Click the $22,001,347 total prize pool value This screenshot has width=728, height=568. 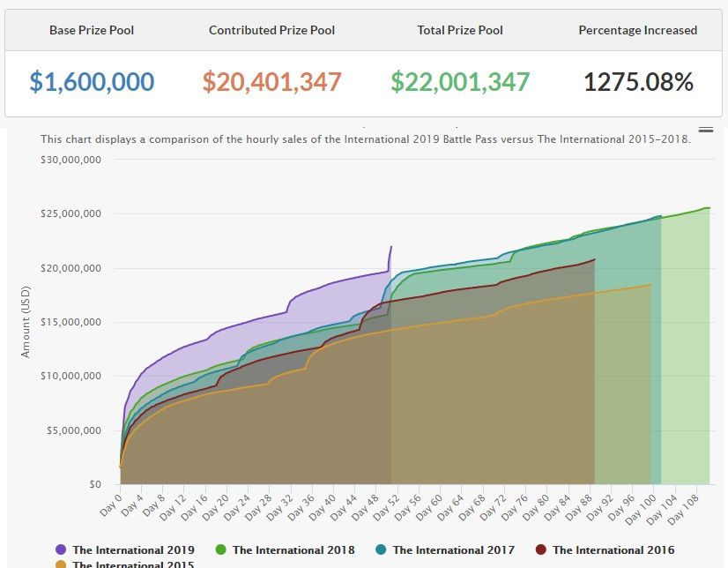(x=460, y=82)
